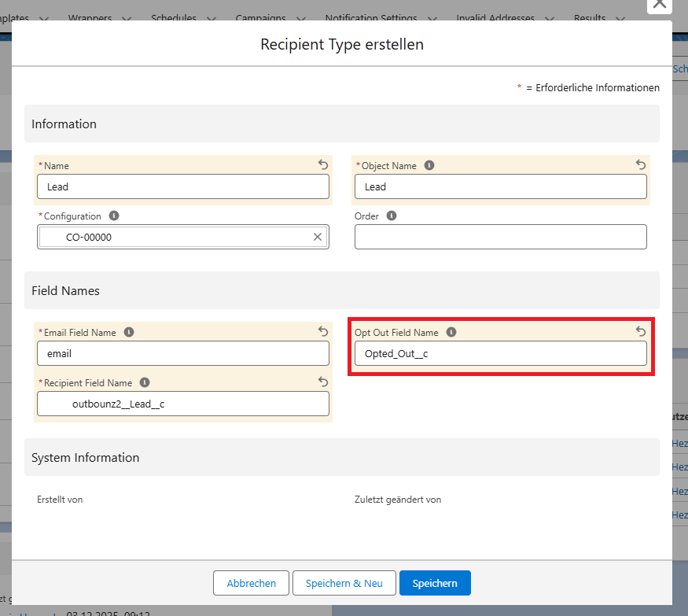Close the Recipient Type dialog
Screen dimensions: 688x616
(659, 4)
